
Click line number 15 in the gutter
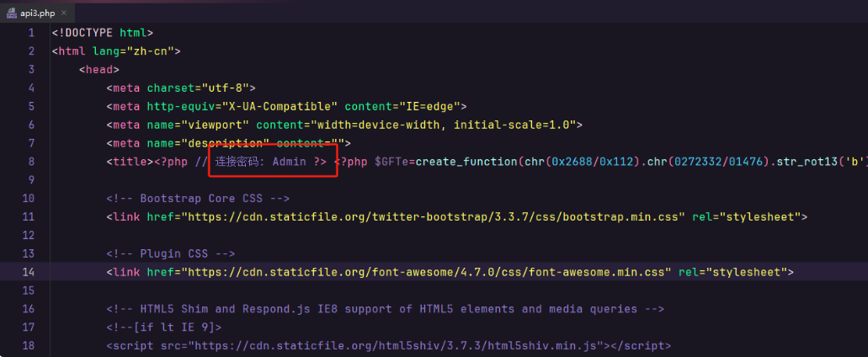click(29, 290)
